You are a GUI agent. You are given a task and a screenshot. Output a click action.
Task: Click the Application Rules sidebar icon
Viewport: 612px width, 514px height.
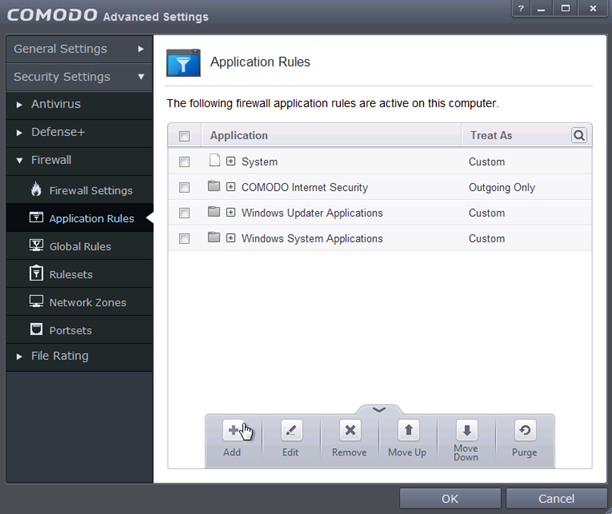[x=36, y=217]
